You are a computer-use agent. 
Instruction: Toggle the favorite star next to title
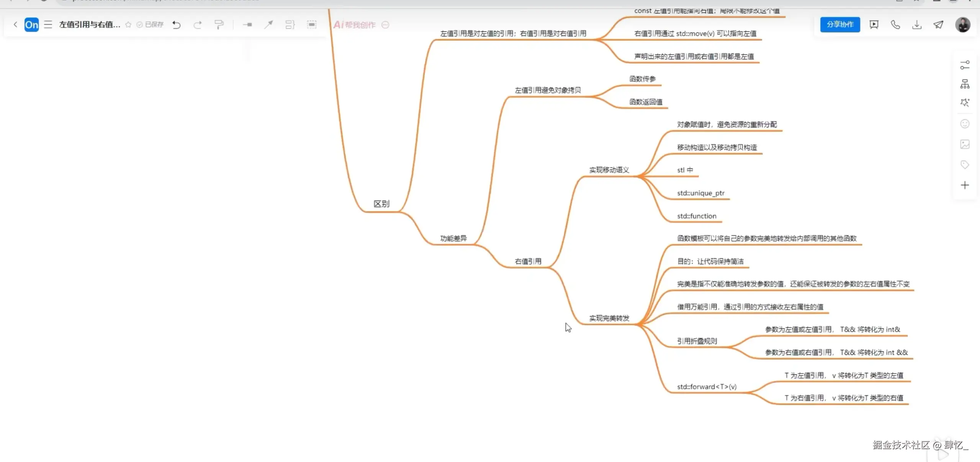(x=128, y=25)
